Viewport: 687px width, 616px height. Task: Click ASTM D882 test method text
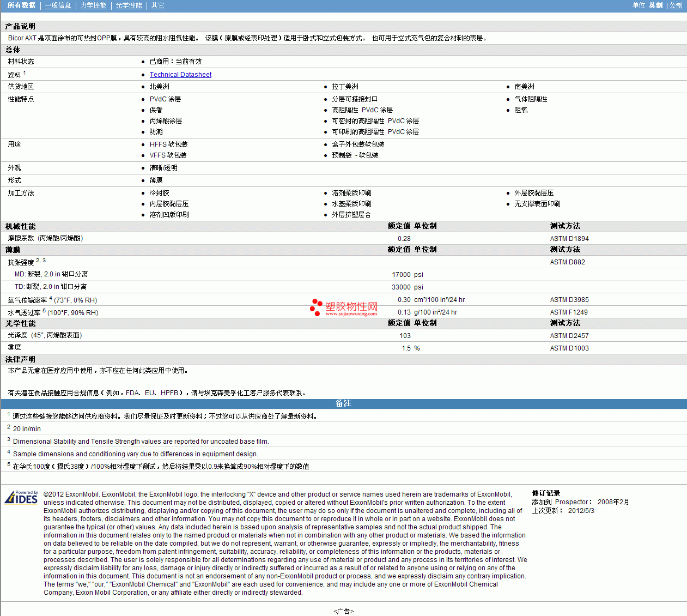point(568,262)
